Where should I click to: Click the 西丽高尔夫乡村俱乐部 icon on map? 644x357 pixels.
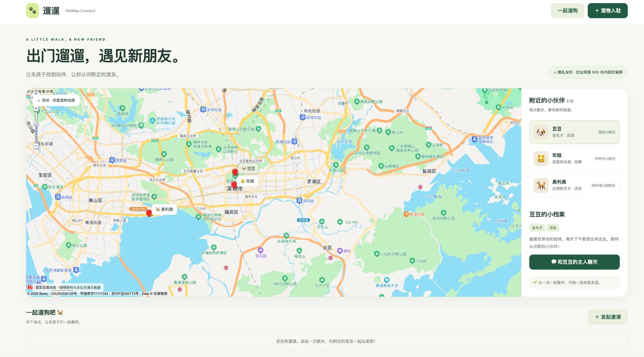click(x=152, y=120)
